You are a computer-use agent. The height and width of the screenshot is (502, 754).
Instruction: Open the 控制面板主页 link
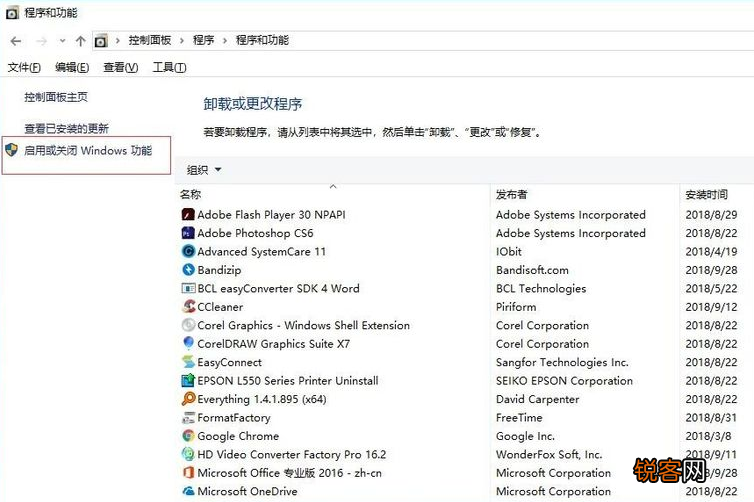point(56,97)
